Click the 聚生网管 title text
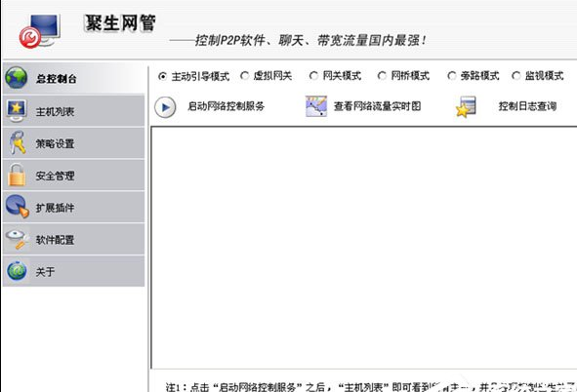The height and width of the screenshot is (392, 577). pyautogui.click(x=120, y=23)
